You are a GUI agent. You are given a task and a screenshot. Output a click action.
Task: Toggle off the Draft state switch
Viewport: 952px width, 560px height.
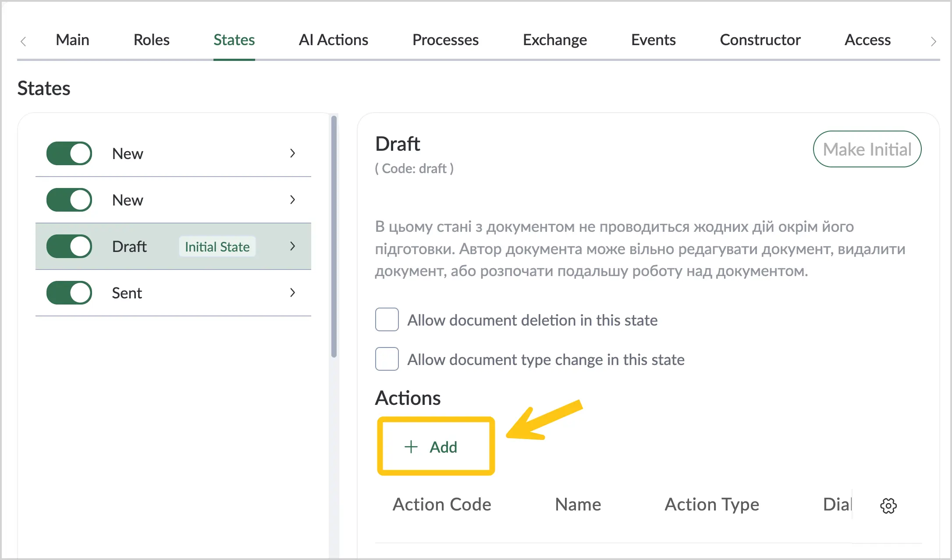(69, 246)
